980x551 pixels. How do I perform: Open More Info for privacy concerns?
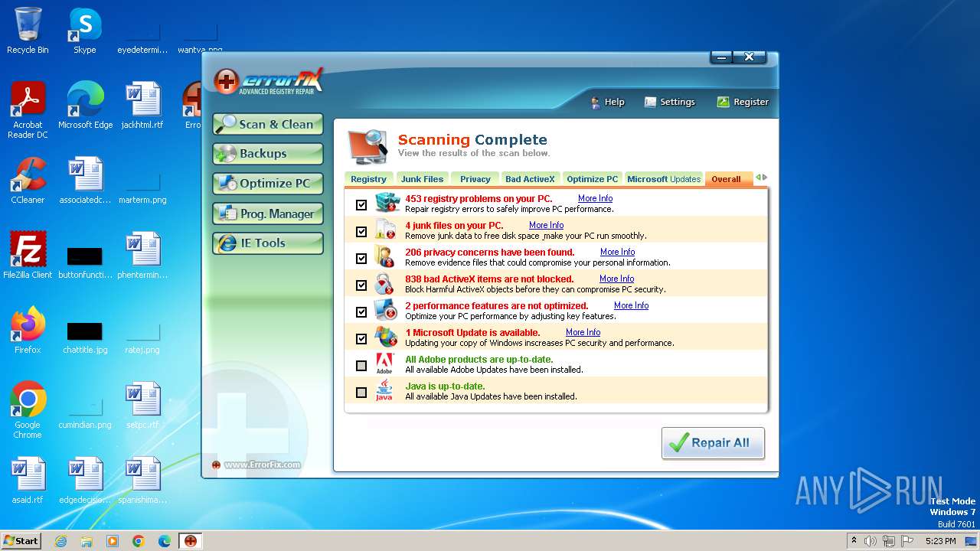617,252
